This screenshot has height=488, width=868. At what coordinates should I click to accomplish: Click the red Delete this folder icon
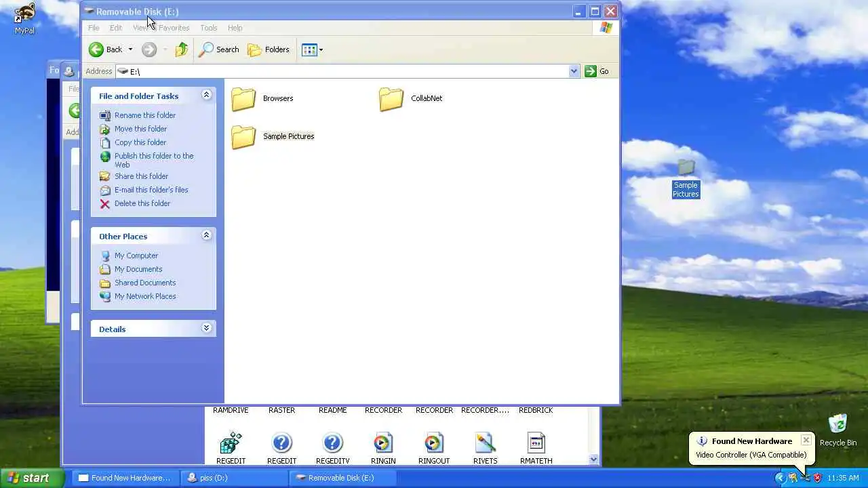(x=105, y=203)
